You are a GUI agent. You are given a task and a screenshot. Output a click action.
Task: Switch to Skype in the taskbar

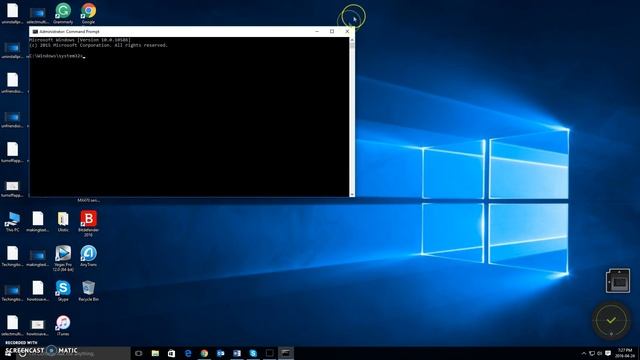[x=253, y=353]
